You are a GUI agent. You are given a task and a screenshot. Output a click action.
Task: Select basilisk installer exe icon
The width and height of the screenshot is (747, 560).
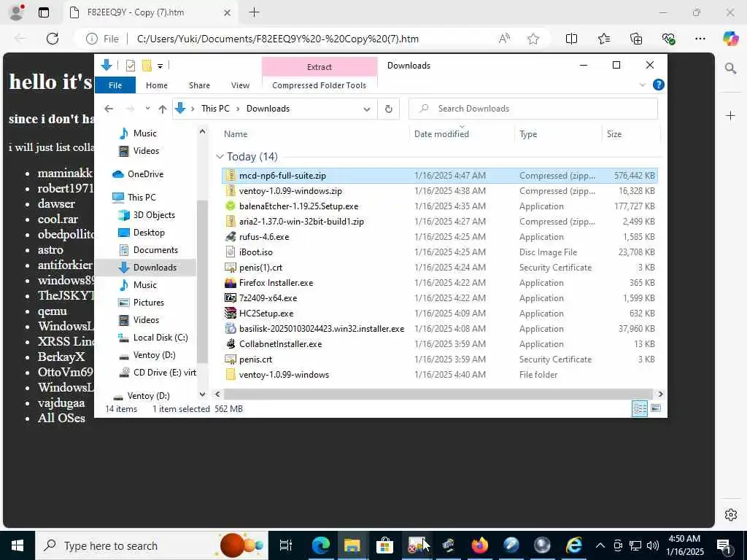tap(231, 329)
